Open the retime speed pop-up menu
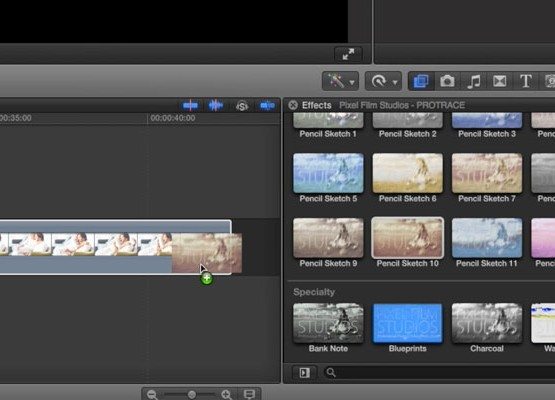555x400 pixels. tap(383, 81)
